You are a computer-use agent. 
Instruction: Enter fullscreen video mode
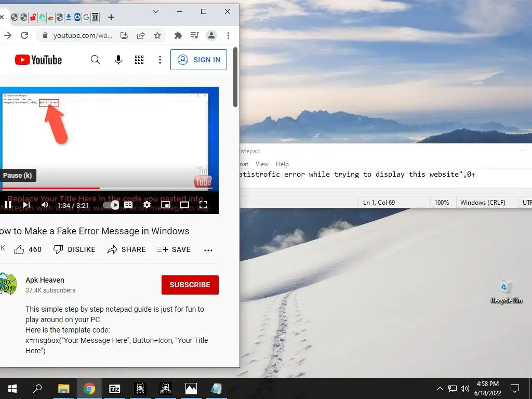pyautogui.click(x=203, y=205)
